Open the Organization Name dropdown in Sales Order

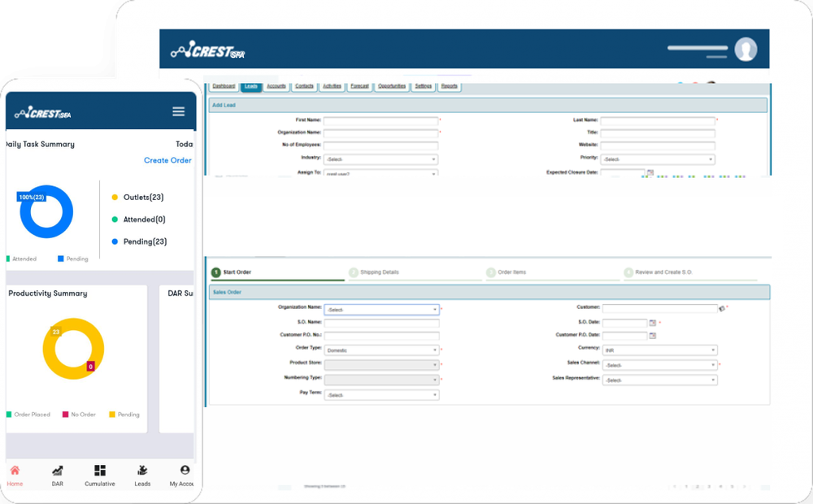click(381, 310)
